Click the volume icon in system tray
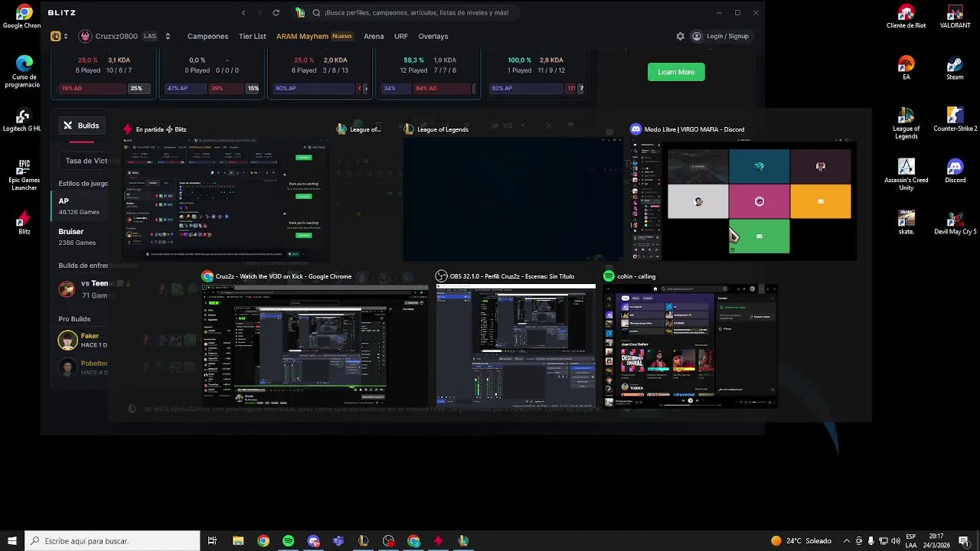 pyautogui.click(x=895, y=541)
